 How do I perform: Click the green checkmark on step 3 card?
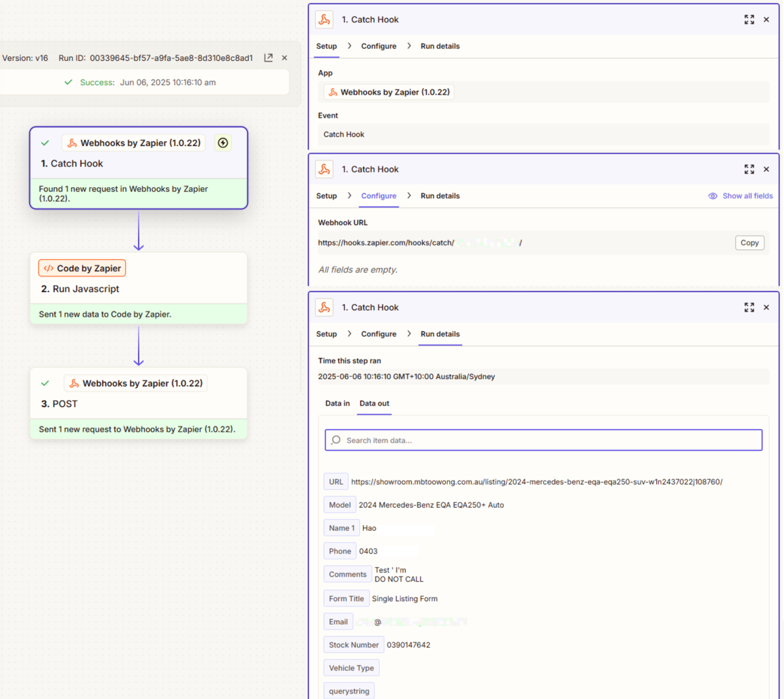pyautogui.click(x=45, y=384)
